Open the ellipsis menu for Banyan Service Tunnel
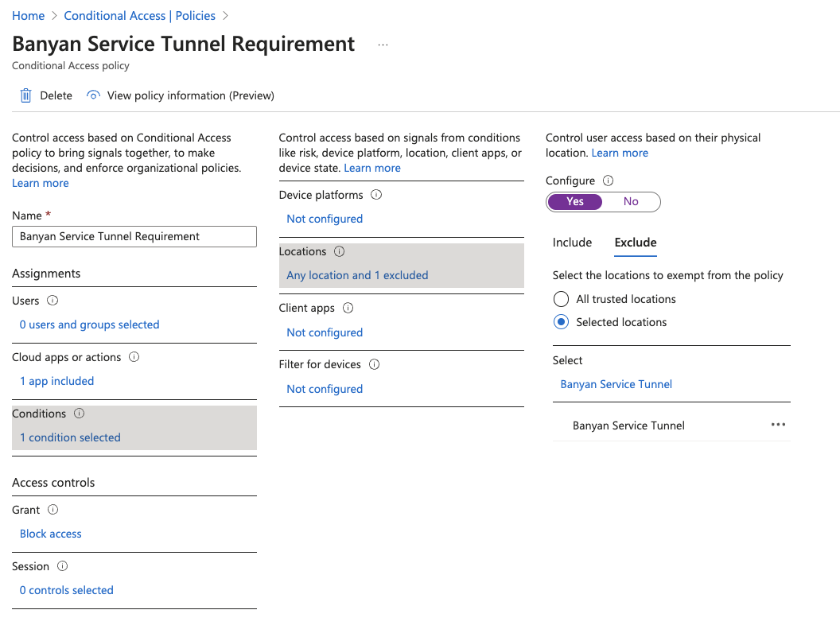The height and width of the screenshot is (641, 840). click(x=778, y=425)
